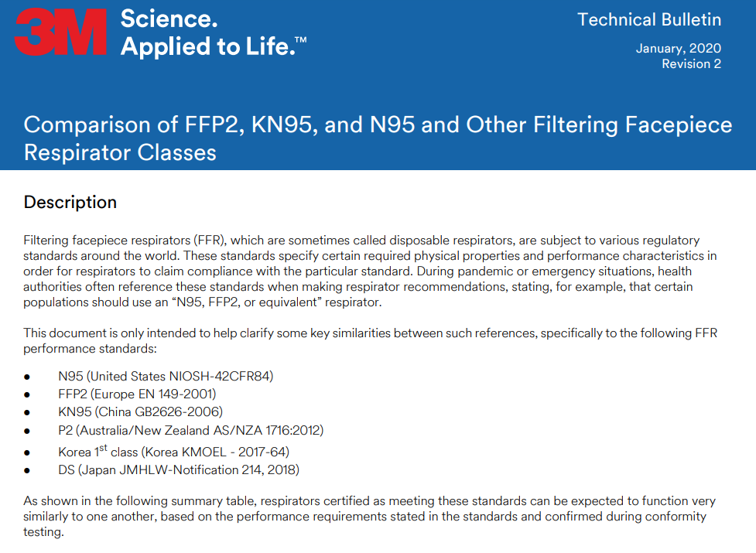Click the FFP2 (Europe EN 149-2001) item
This screenshot has width=756, height=553.
point(137,394)
